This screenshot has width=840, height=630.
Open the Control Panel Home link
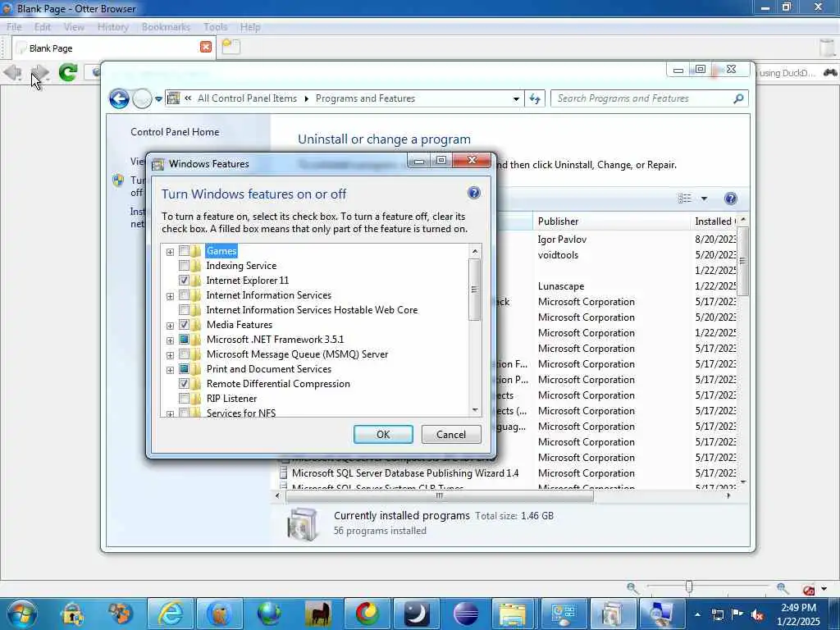click(175, 132)
